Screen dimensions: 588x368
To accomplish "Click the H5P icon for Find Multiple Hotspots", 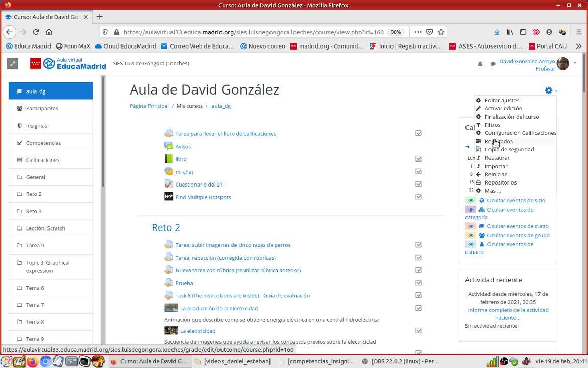I will coord(169,197).
